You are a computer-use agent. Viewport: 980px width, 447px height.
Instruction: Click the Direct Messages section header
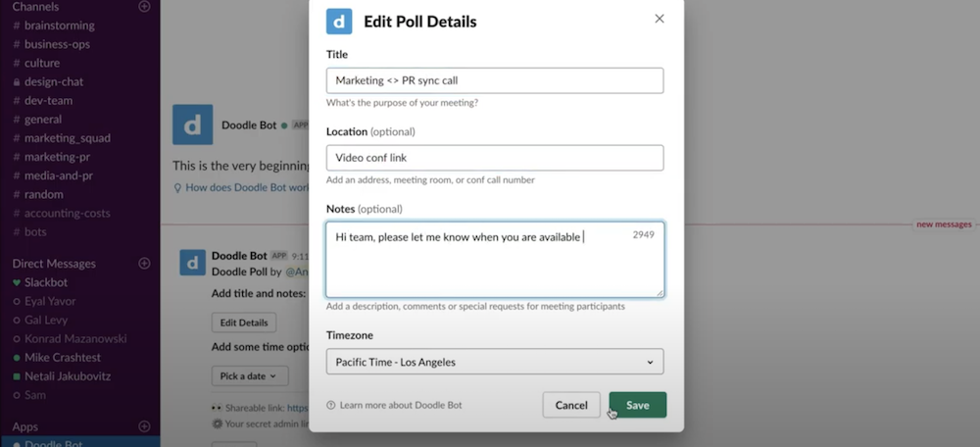click(x=54, y=264)
